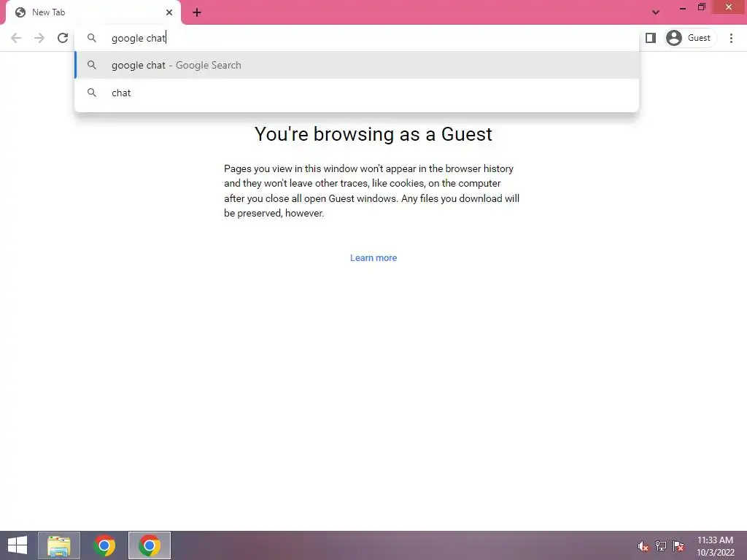Restore down the Chrome window
Screen dimensions: 747x560
[x=701, y=7]
